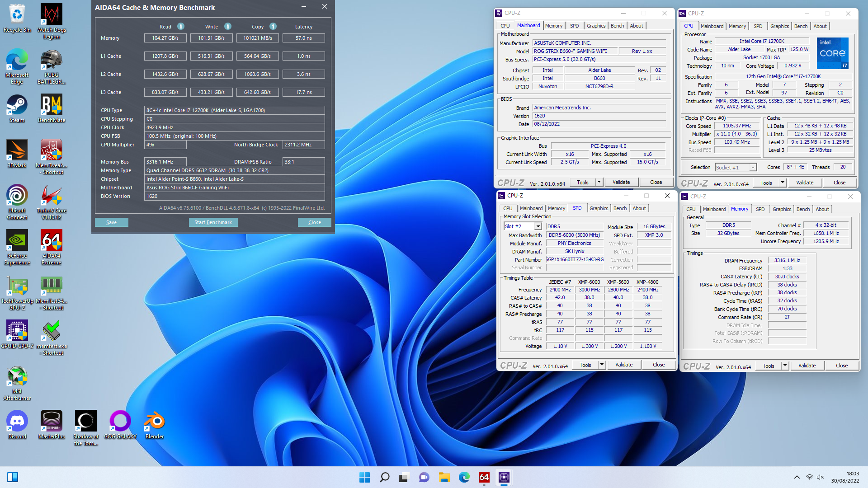Launch BenchMate desktop icon
This screenshot has width=868, height=488.
tap(52, 108)
